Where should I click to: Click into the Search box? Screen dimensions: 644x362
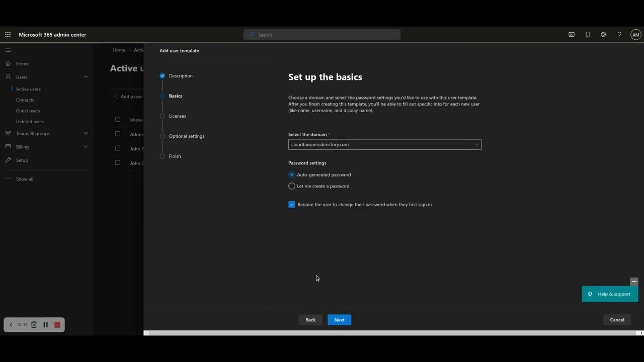(x=322, y=35)
